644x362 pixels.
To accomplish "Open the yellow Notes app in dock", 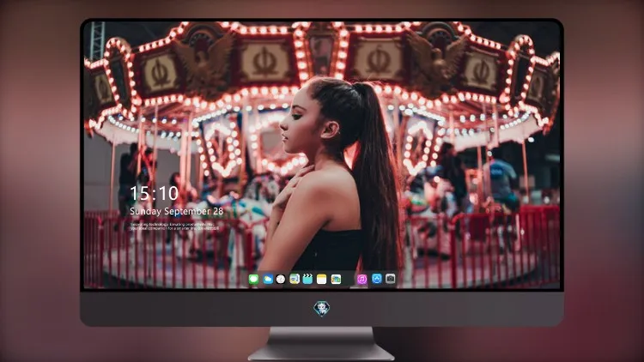I will point(322,279).
